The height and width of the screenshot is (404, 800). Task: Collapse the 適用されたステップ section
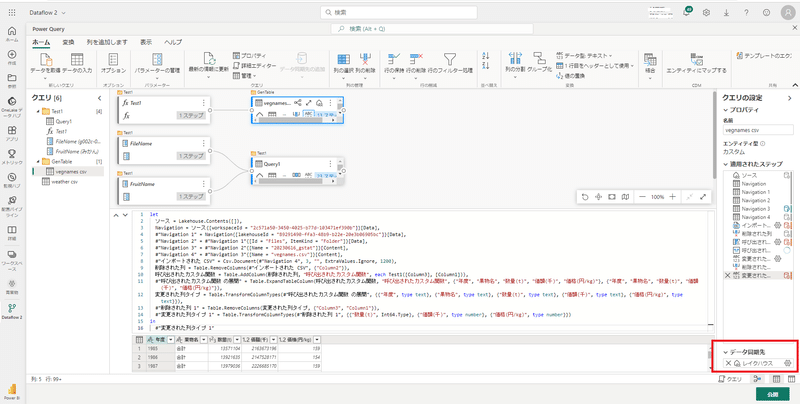click(726, 164)
